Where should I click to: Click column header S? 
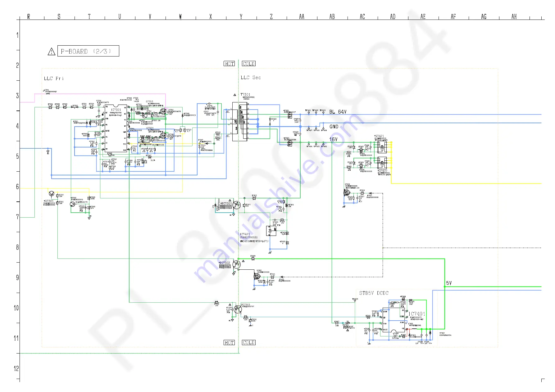[x=59, y=16]
